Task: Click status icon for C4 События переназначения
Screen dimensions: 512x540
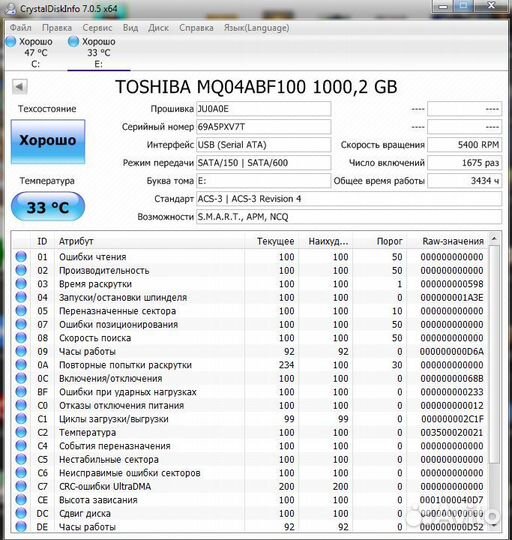Action: tap(21, 446)
